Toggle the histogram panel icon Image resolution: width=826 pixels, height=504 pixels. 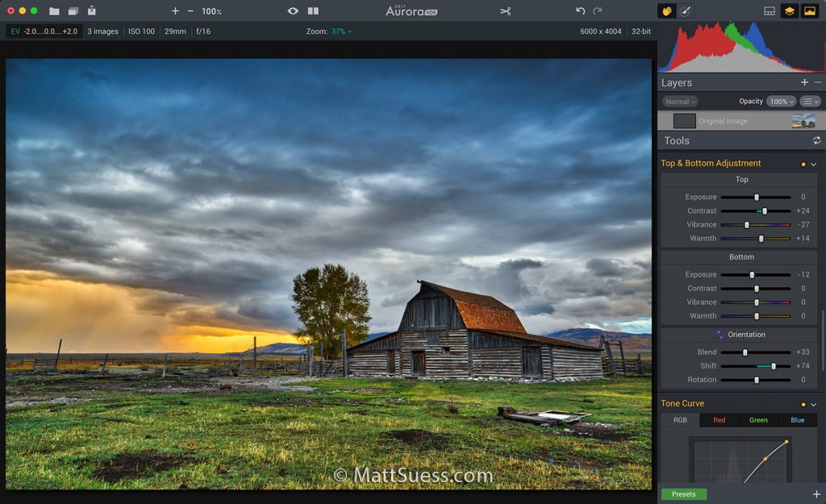click(769, 10)
